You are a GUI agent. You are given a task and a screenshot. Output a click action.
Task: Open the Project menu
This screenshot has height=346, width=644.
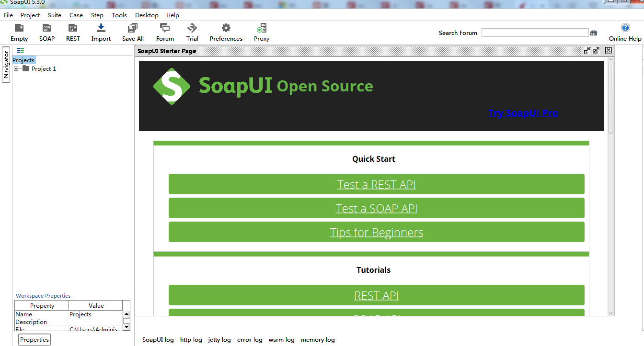pos(30,15)
